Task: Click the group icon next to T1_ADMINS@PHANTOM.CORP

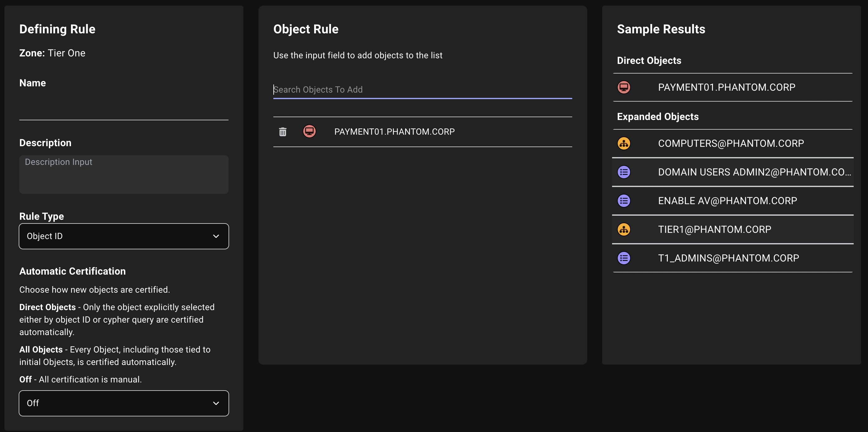Action: [624, 258]
